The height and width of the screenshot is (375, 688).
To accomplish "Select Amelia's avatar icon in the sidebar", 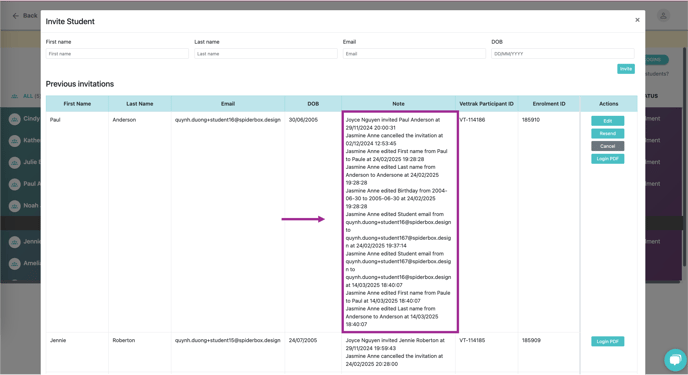I will 14,264.
